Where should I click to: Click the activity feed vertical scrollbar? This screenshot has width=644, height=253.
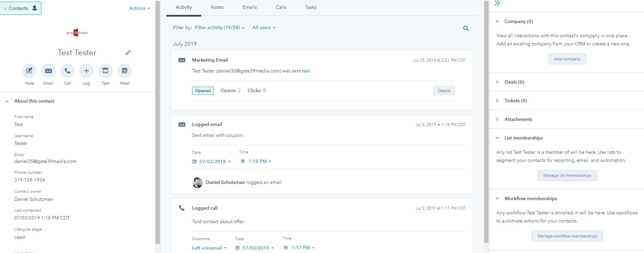(x=487, y=122)
